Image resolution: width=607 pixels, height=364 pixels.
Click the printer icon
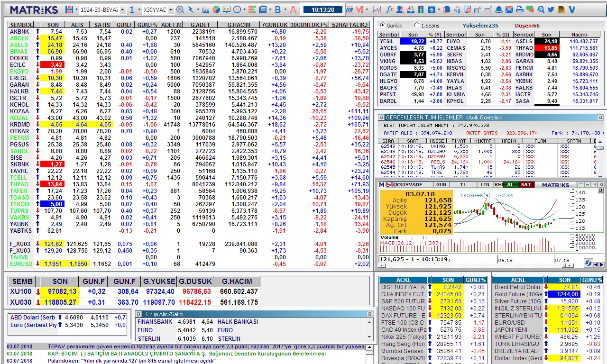point(519,9)
